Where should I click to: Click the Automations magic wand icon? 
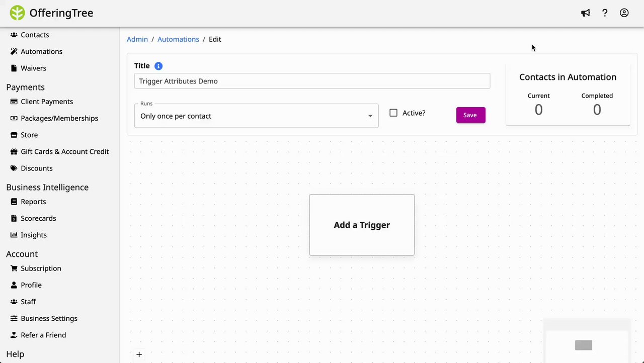coord(14,52)
